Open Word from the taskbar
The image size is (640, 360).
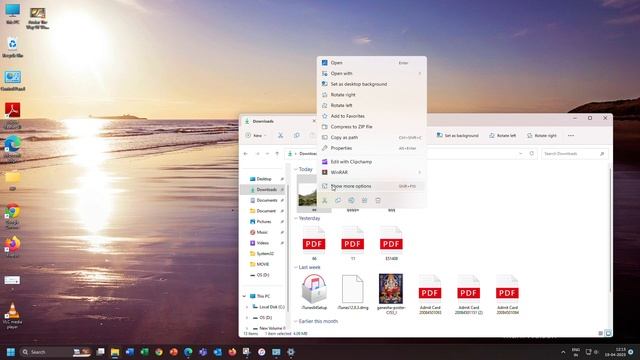coord(130,352)
